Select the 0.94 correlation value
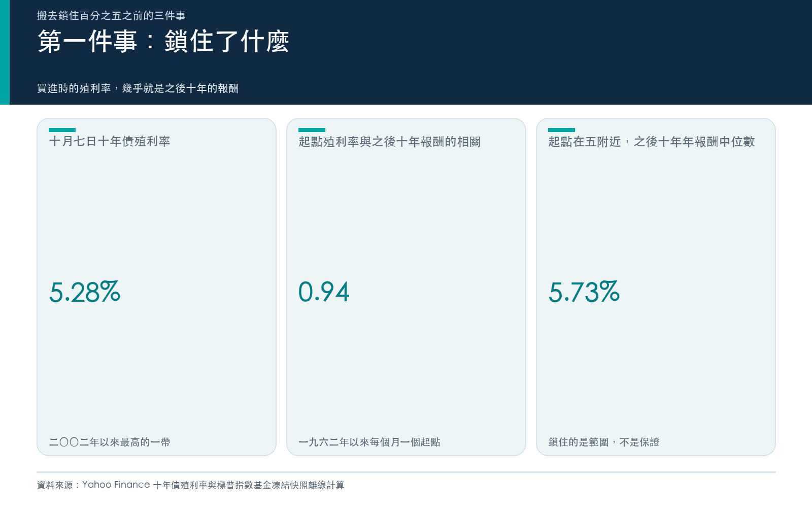 [x=324, y=292]
